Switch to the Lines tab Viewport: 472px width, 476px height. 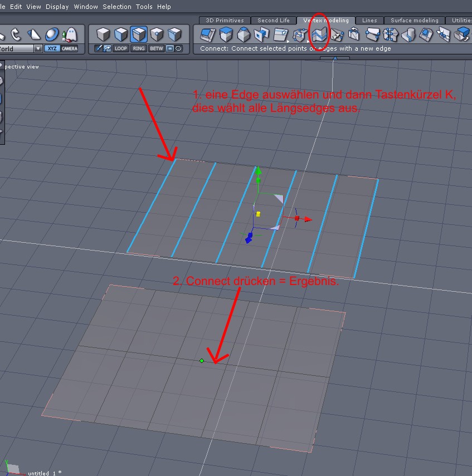(x=369, y=21)
